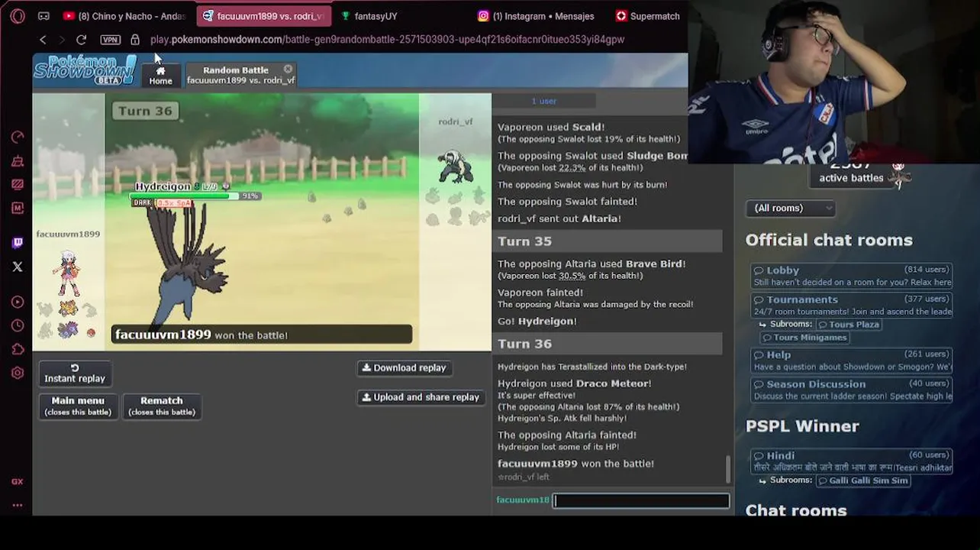Switch to the YouTube Chino y Nacho tab
This screenshot has height=550, width=980.
[125, 16]
